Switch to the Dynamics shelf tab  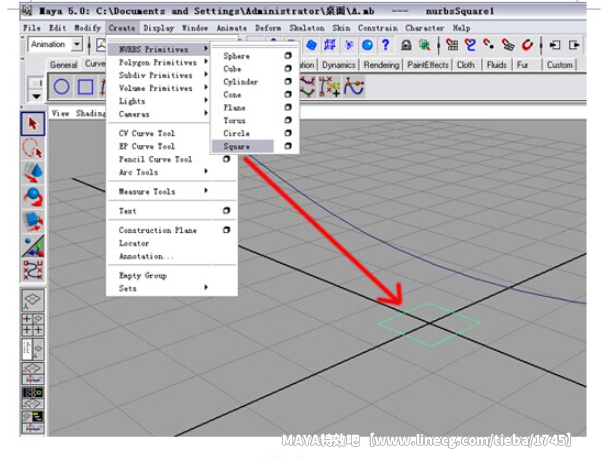click(339, 65)
